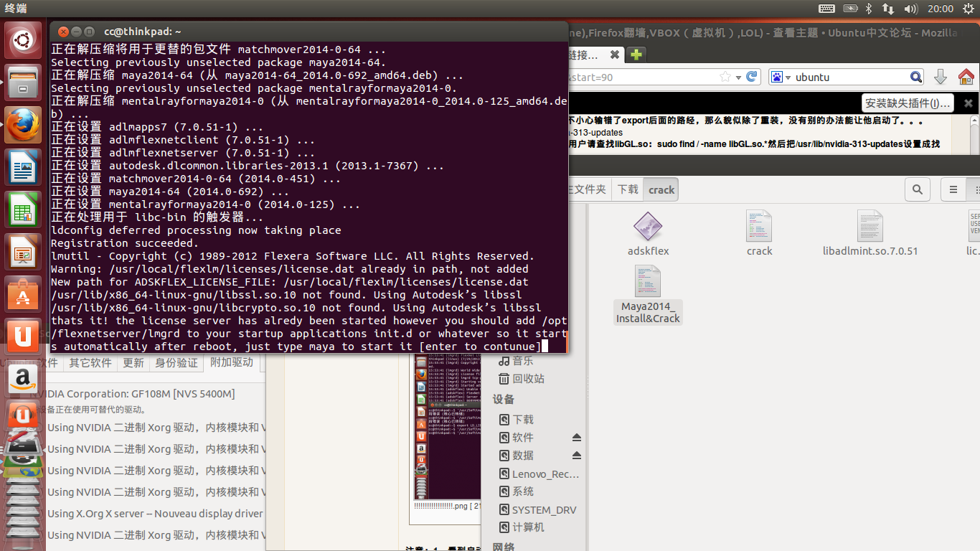Open the 软件 device in the Files sidebar

(523, 437)
